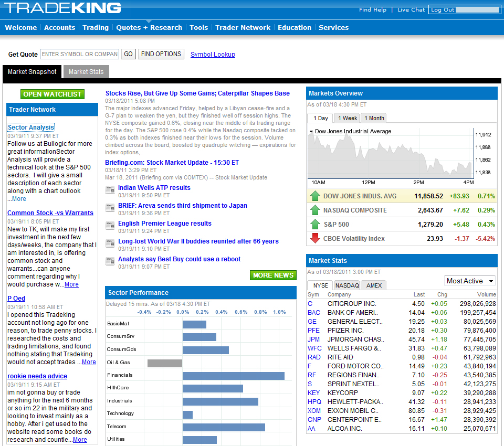
Task: Click the news icon beside Indian Wells ATP results
Action: tap(110, 190)
